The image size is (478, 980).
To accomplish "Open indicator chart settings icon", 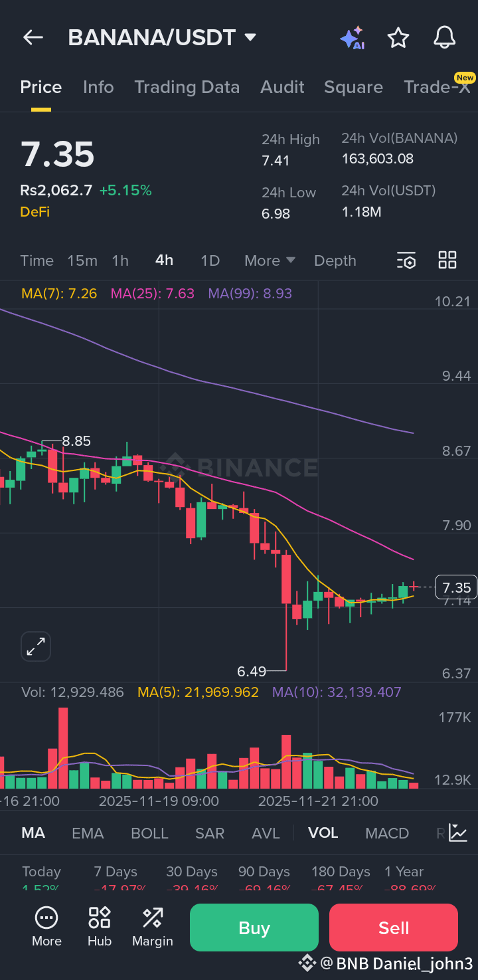I will click(x=459, y=833).
